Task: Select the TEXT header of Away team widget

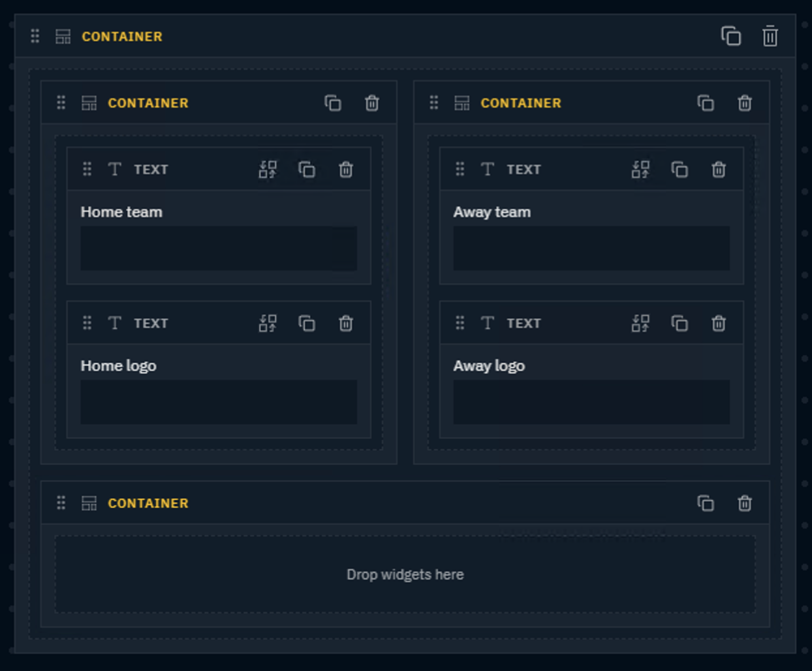Action: pos(523,170)
